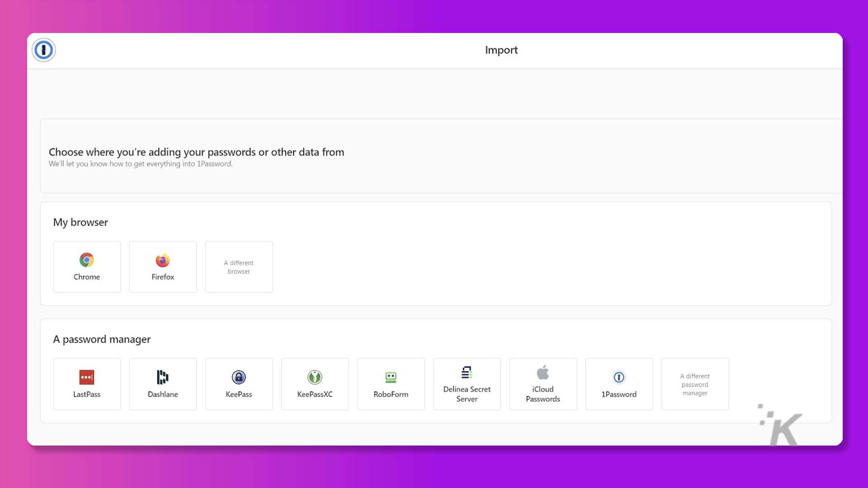Select KeePass as import source
Viewport: 868px width, 488px height.
click(x=238, y=384)
